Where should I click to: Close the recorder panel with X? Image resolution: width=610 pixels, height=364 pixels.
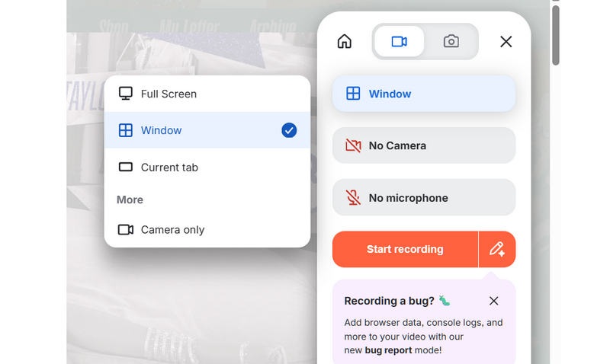506,42
